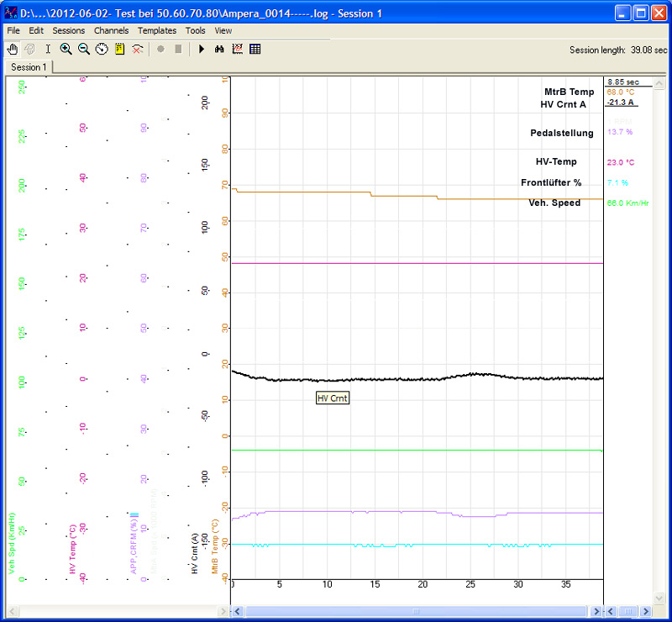Click the zoom out magnifier
The image size is (672, 622).
[x=84, y=50]
